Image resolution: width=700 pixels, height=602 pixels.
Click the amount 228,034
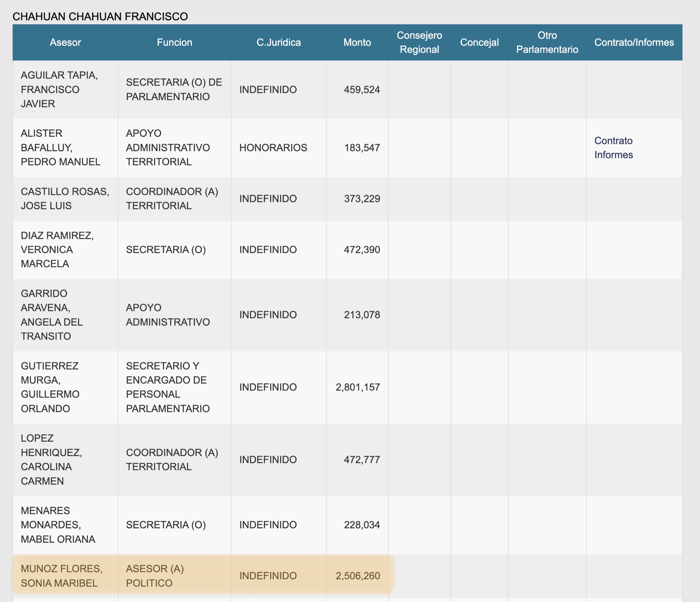tap(362, 525)
